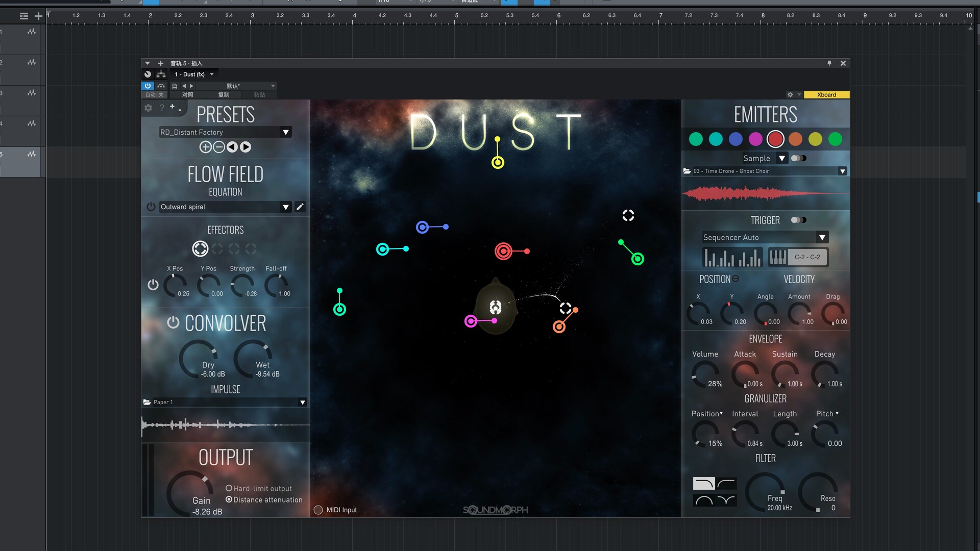
Task: Click the next preset arrow under Presets
Action: 246,147
